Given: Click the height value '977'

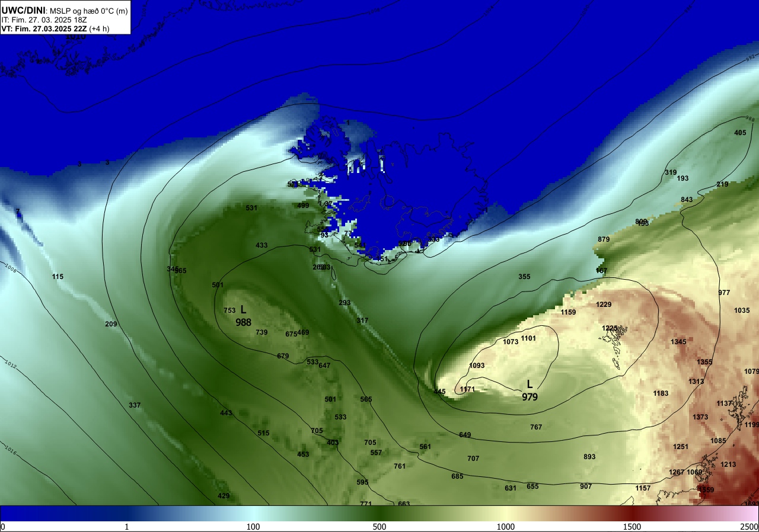Looking at the screenshot, I should (x=724, y=293).
